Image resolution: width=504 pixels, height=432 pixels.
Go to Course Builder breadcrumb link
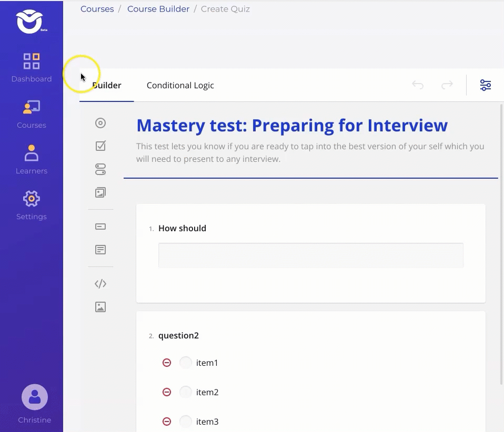158,9
